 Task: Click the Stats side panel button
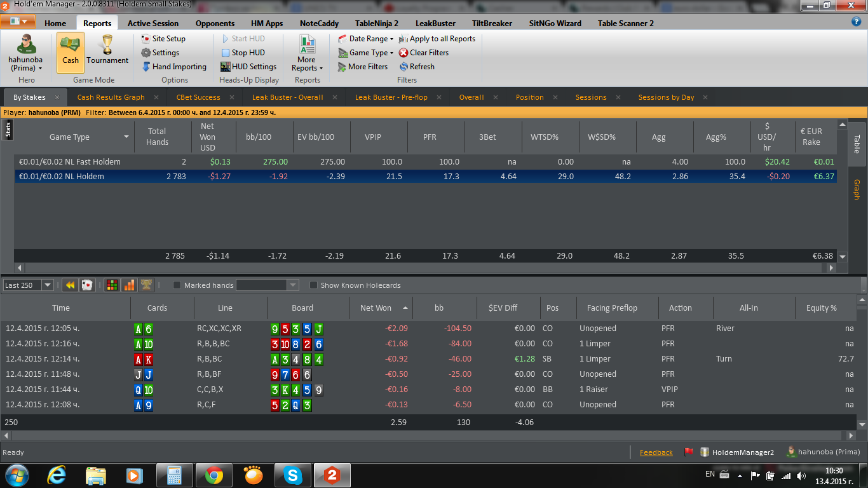[8, 130]
